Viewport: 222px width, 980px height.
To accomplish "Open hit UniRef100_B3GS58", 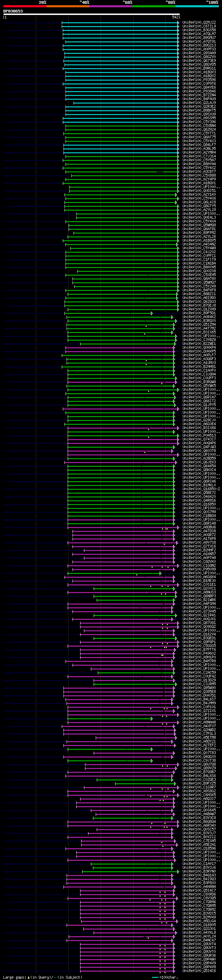I will pyautogui.click(x=199, y=30).
